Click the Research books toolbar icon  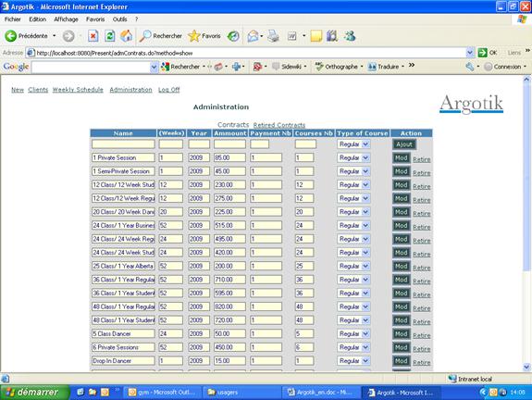pos(332,36)
